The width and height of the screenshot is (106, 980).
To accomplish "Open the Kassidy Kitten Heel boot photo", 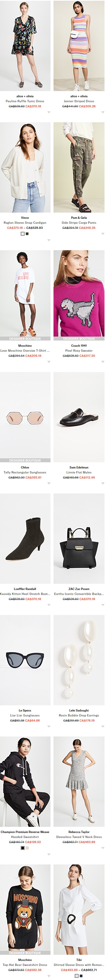I will [x=25, y=539].
